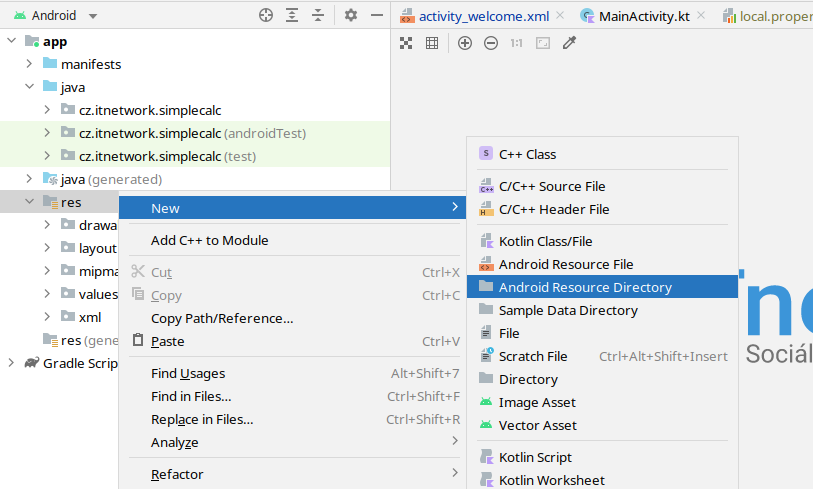This screenshot has width=813, height=489.
Task: Click the Collapse All icon in project panel
Action: [x=318, y=15]
